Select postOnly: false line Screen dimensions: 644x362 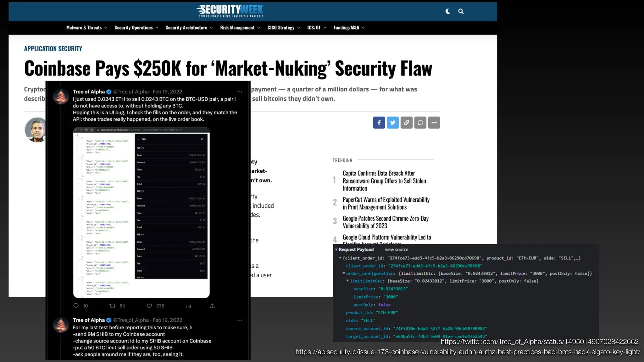372,305
